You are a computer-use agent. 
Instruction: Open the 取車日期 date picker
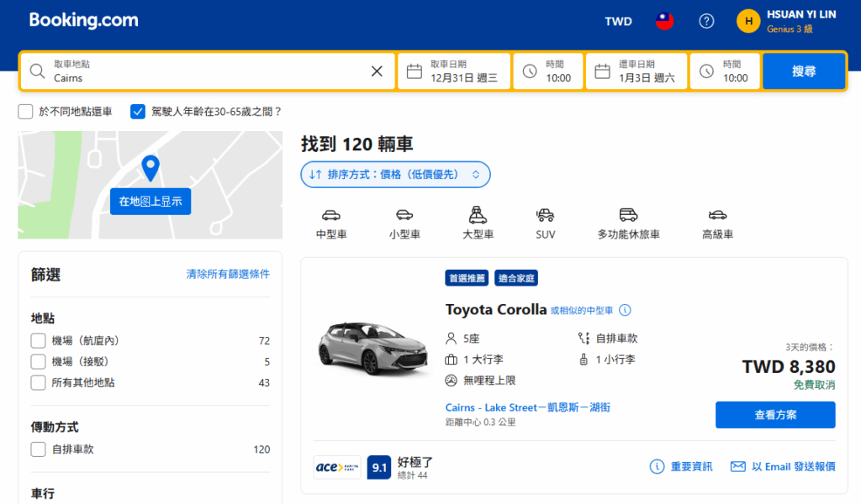[454, 71]
